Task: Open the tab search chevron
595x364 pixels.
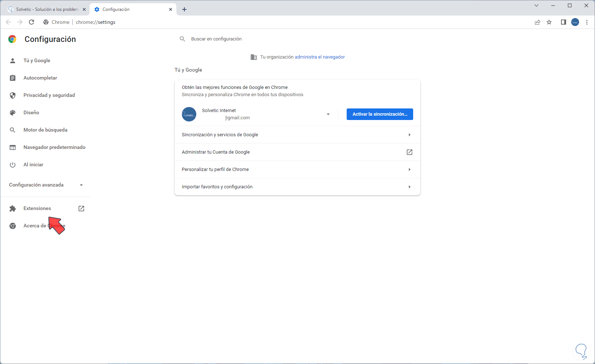Action: click(536, 5)
